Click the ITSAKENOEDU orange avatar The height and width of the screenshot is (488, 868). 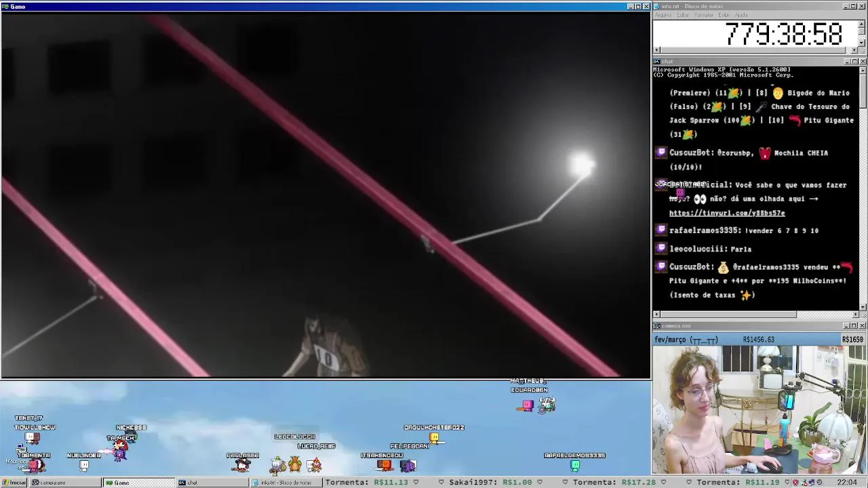click(384, 465)
